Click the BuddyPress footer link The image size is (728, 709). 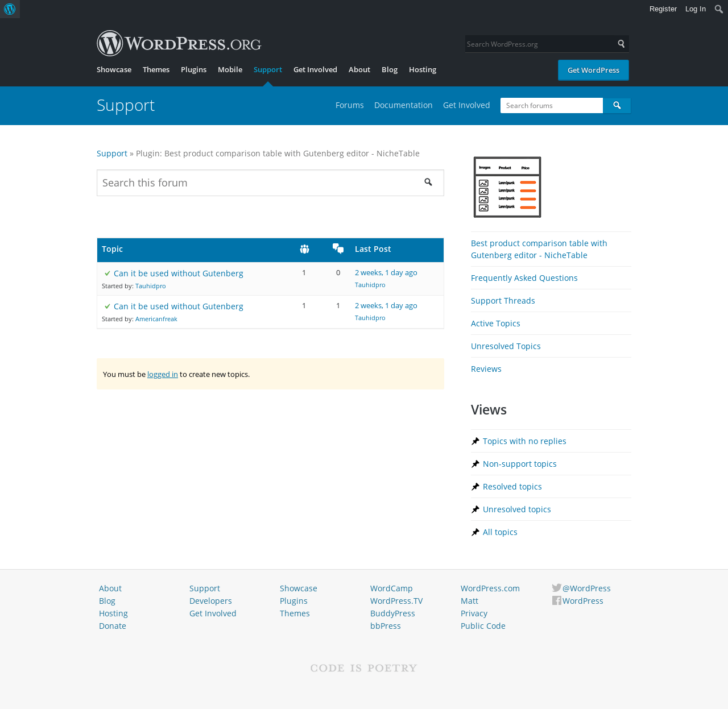(x=392, y=613)
